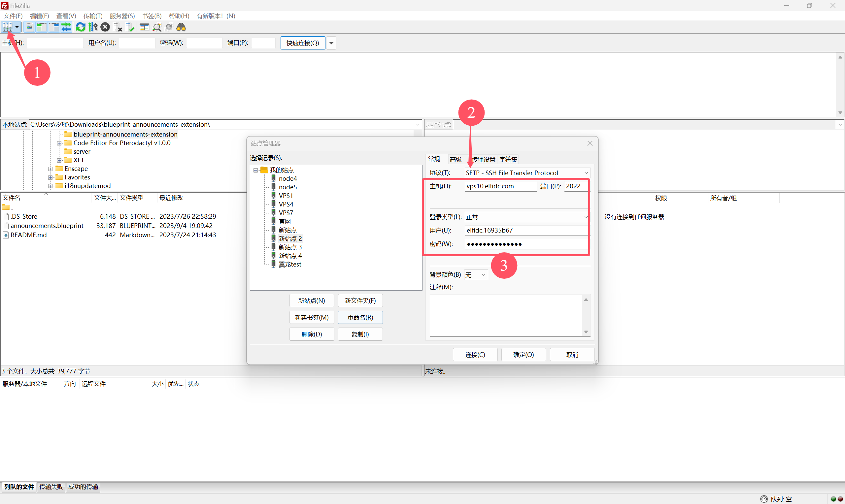The image size is (845, 504).
Task: Switch to the 字符集 tab
Action: pyautogui.click(x=508, y=159)
